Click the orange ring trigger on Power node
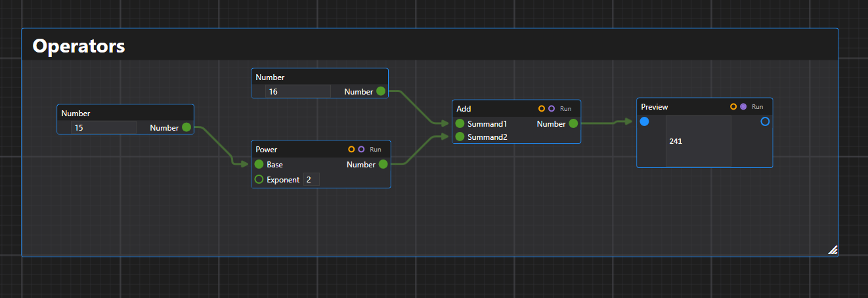Image resolution: width=868 pixels, height=298 pixels. (351, 150)
